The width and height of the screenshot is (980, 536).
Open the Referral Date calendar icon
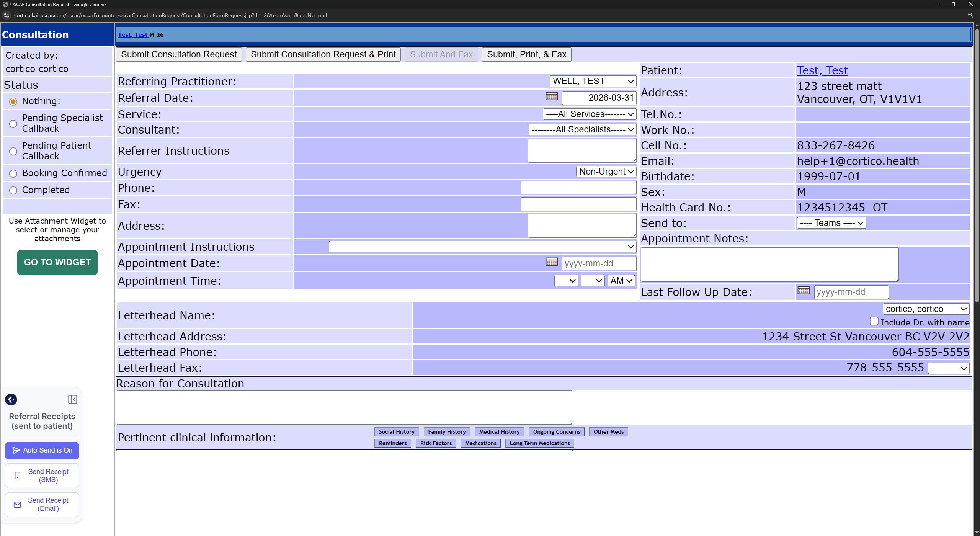551,96
